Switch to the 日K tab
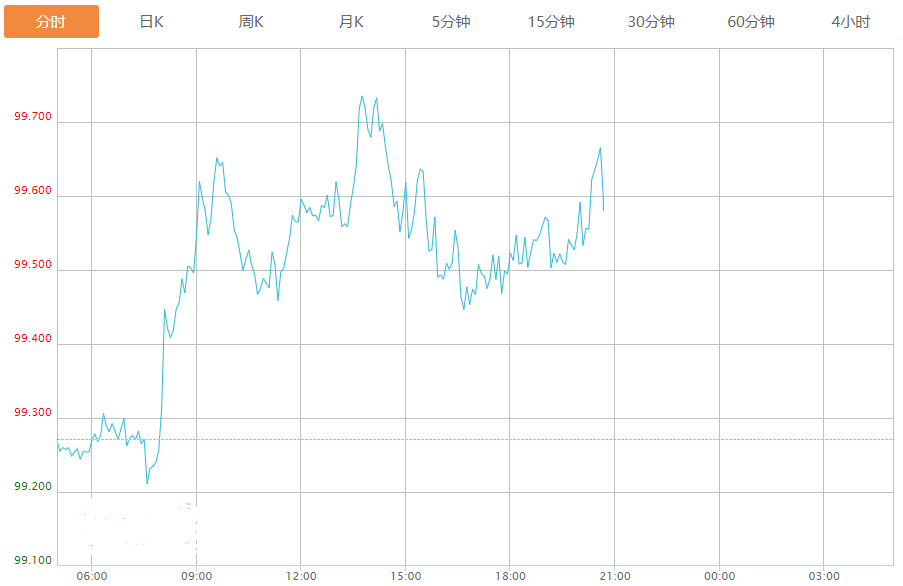 (x=151, y=21)
